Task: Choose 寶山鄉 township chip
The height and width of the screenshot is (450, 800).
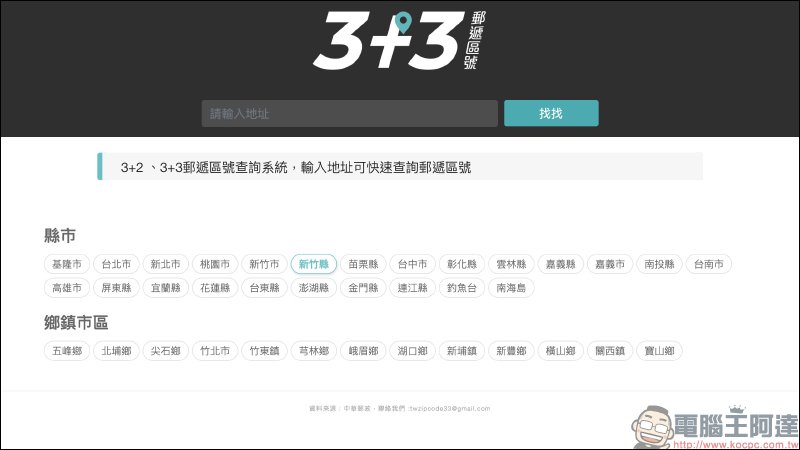Action: point(659,351)
